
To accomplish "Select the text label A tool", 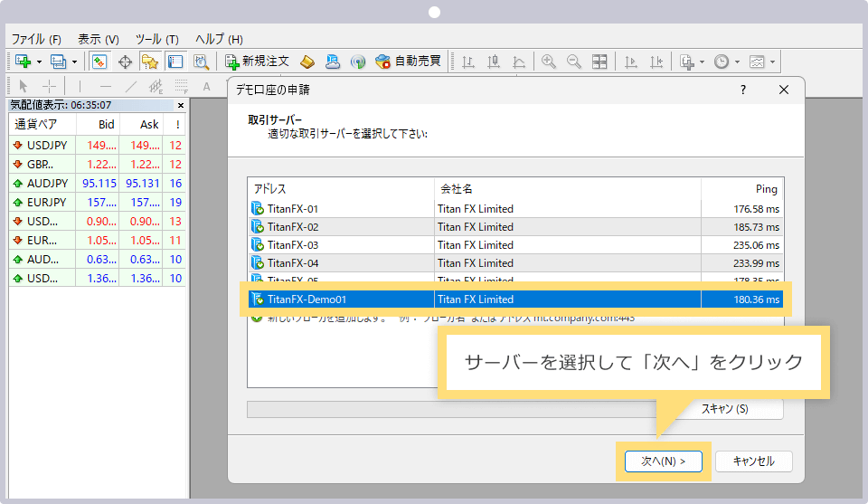I will 206,86.
